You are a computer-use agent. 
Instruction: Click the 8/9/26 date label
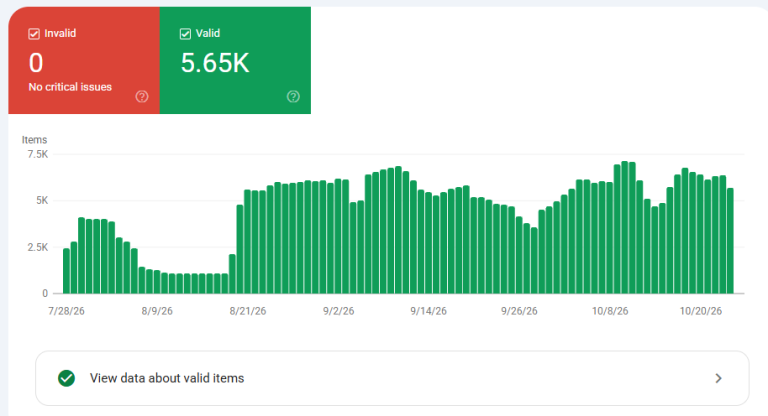(157, 311)
